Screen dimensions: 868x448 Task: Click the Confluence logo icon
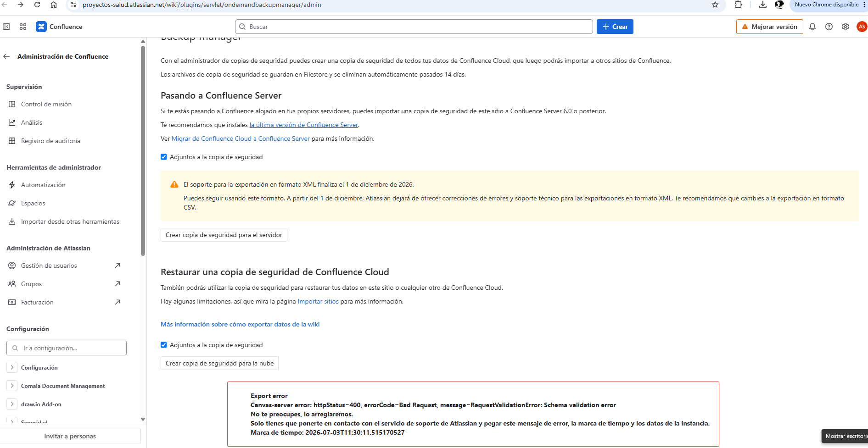point(41,27)
